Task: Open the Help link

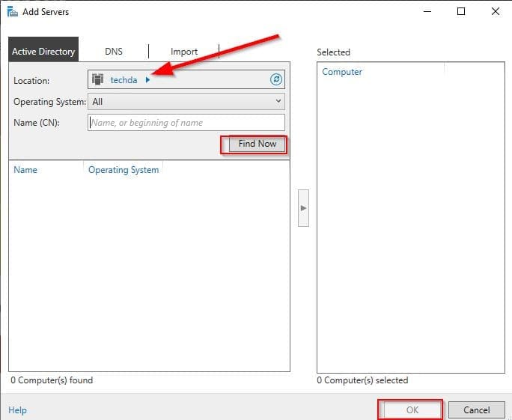Action: [17, 410]
